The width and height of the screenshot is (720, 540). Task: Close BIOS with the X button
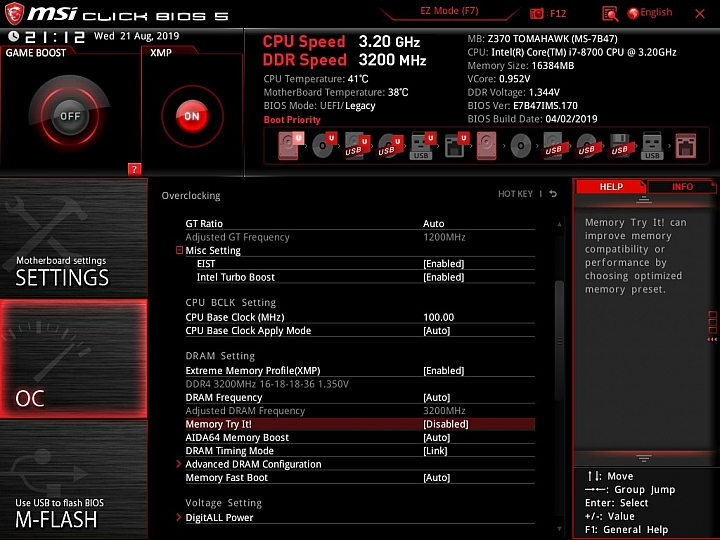[700, 14]
